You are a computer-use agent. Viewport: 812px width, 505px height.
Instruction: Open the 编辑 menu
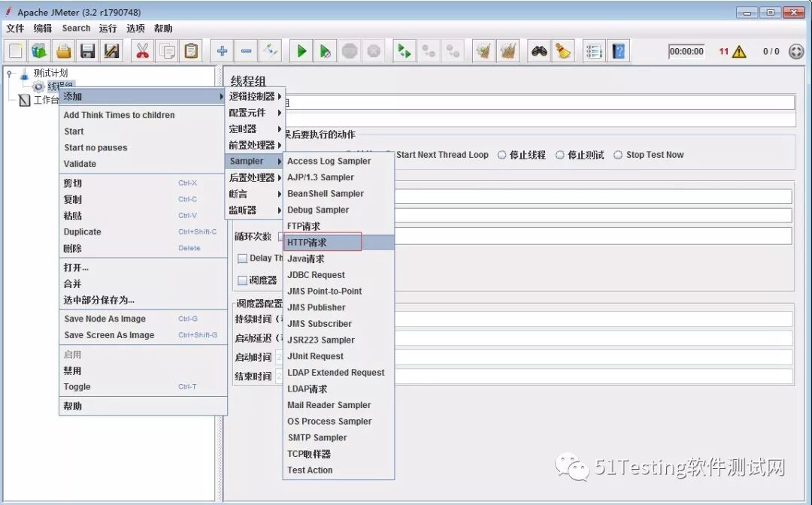(42, 29)
